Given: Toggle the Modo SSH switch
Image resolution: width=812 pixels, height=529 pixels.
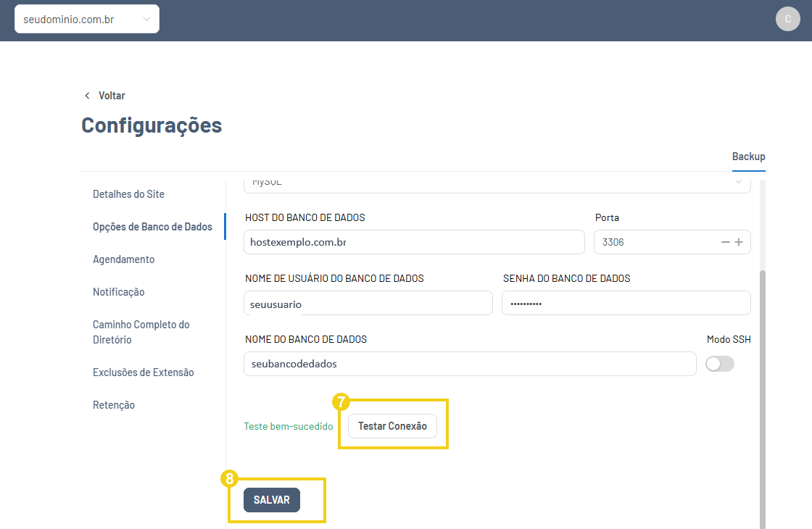Looking at the screenshot, I should point(720,364).
